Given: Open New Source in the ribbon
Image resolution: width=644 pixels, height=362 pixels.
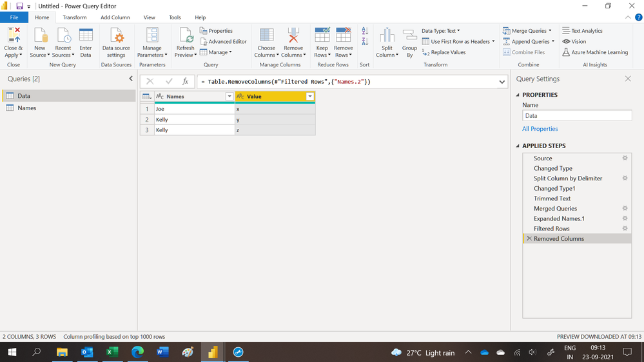Looking at the screenshot, I should click(40, 43).
